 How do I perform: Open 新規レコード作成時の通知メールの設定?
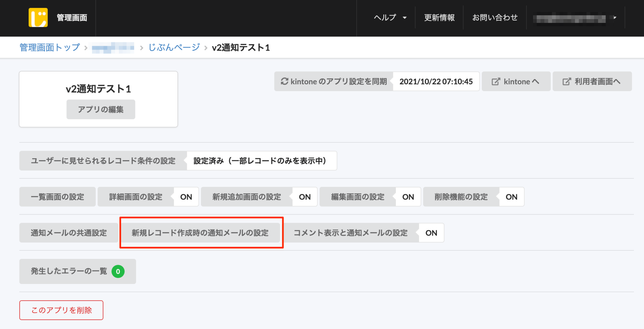(200, 233)
